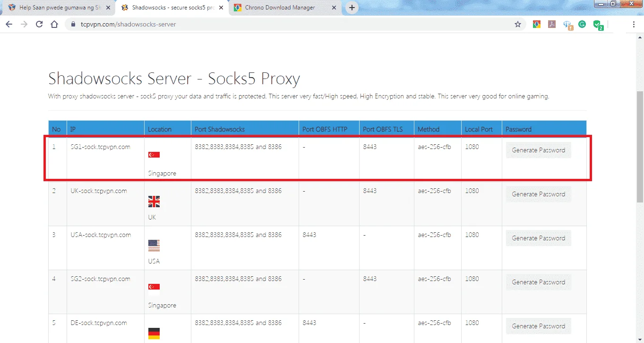
Task: Close the Help Saan pwede gumawa tab
Action: pyautogui.click(x=108, y=8)
